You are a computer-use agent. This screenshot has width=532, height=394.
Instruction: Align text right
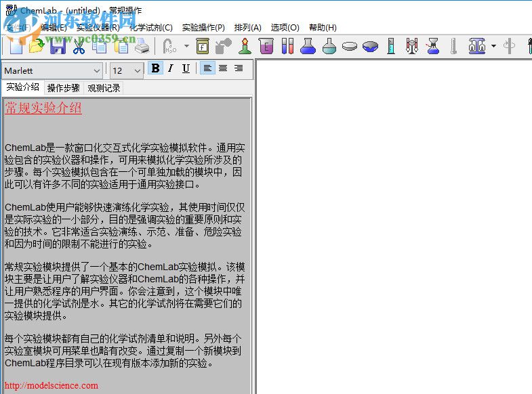point(239,68)
